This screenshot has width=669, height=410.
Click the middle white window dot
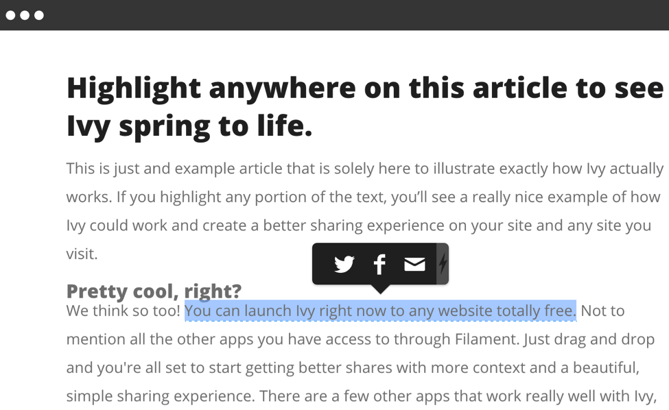[25, 15]
